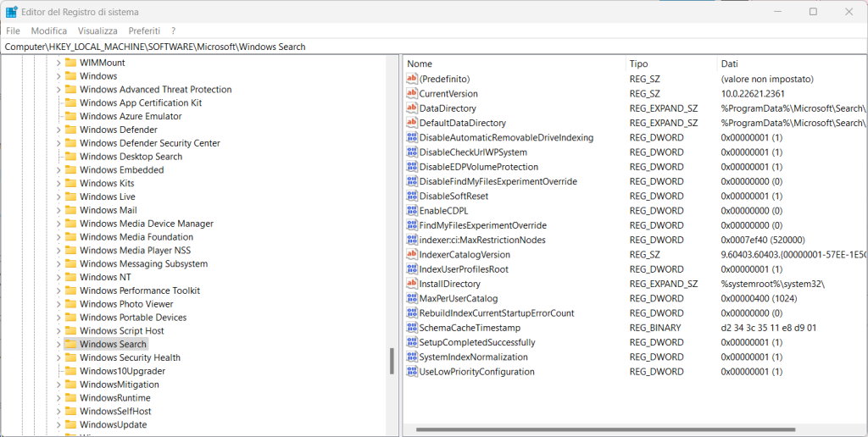Screen dimensions: 868x437
Task: Click the folder icon of Windows Defender key
Action: 70,130
